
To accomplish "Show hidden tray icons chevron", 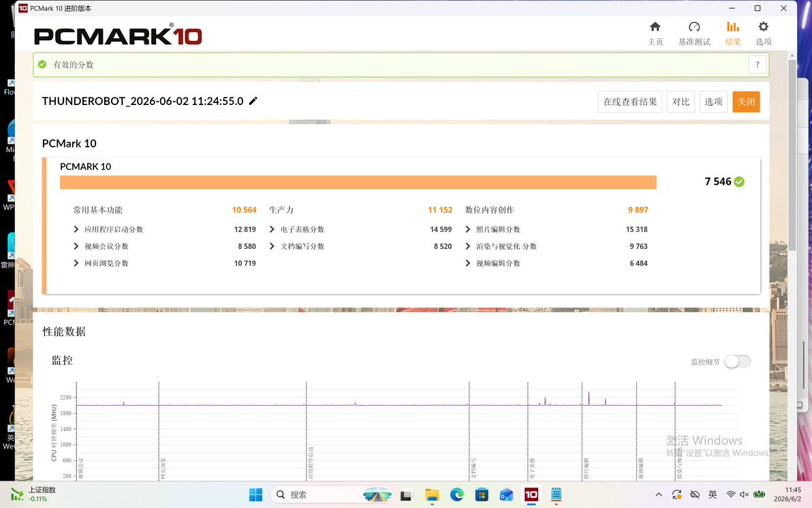I will coord(659,494).
